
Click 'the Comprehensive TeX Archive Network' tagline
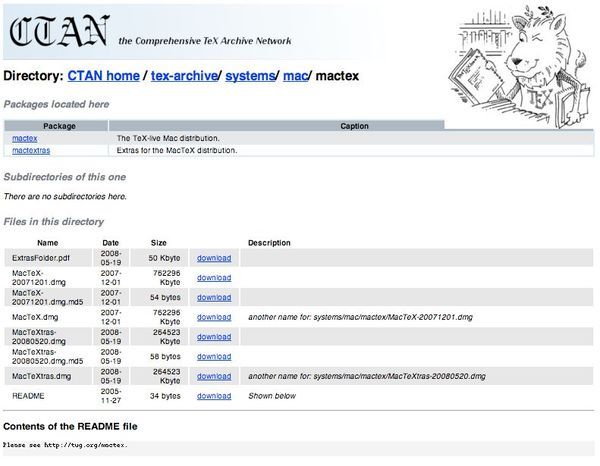click(205, 41)
